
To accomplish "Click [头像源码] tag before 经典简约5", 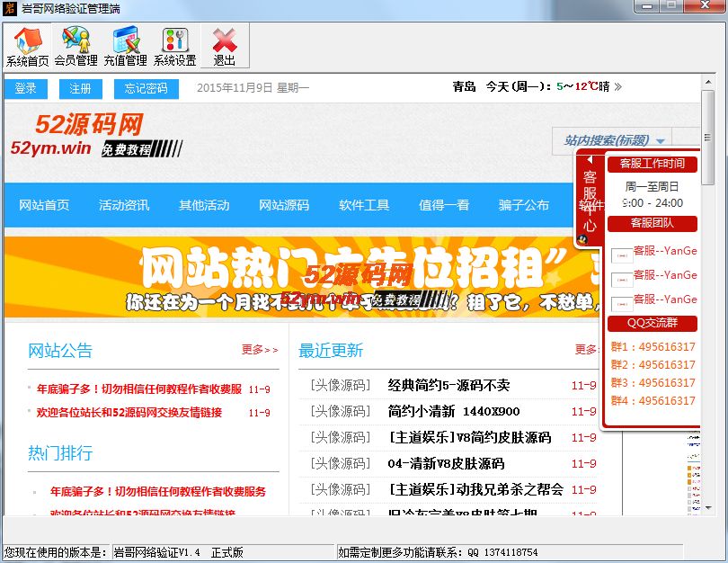I will click(x=341, y=385).
